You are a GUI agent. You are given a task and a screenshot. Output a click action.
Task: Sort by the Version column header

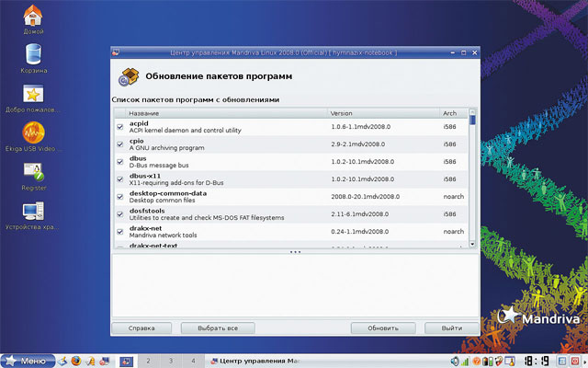click(x=383, y=113)
